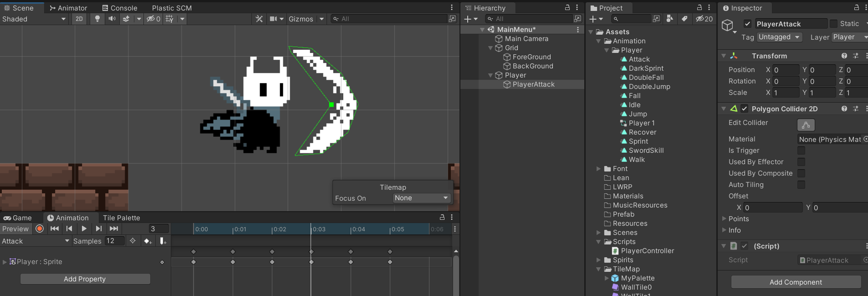Collapse the Grid object in Hierarchy
This screenshot has height=296, width=868.
(490, 48)
